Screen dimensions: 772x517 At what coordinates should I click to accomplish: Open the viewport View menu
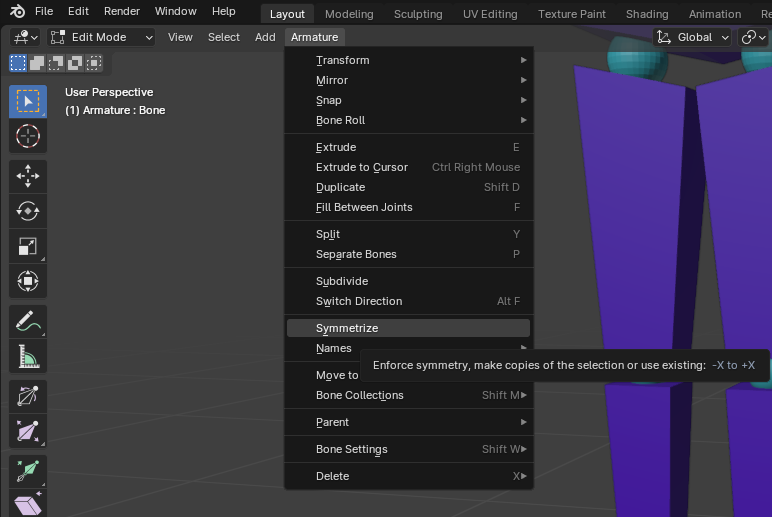pyautogui.click(x=180, y=37)
